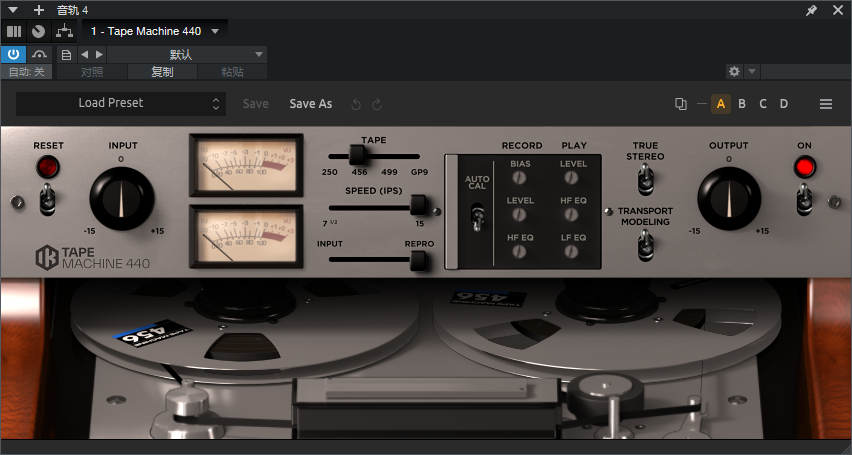This screenshot has width=852, height=455.
Task: Click the RECORD BIAS trim screw
Action: tap(520, 178)
